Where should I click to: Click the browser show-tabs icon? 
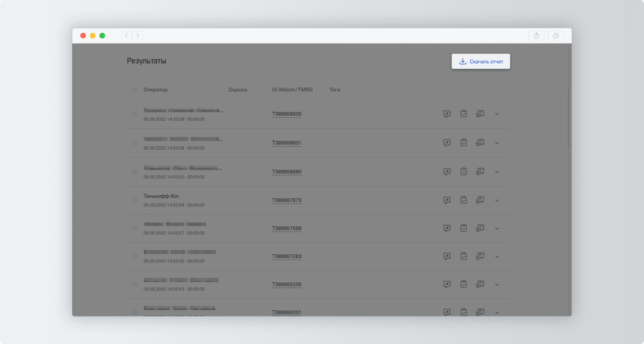click(x=556, y=36)
